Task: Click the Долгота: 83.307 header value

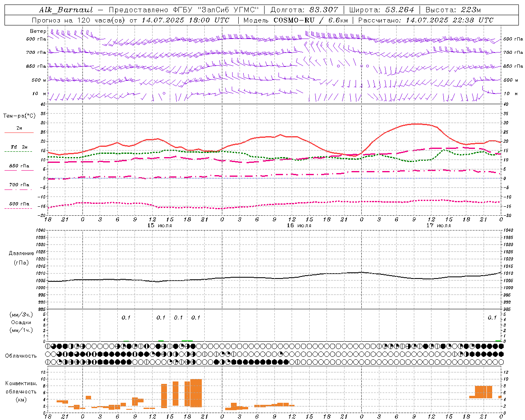Action: coord(304,10)
